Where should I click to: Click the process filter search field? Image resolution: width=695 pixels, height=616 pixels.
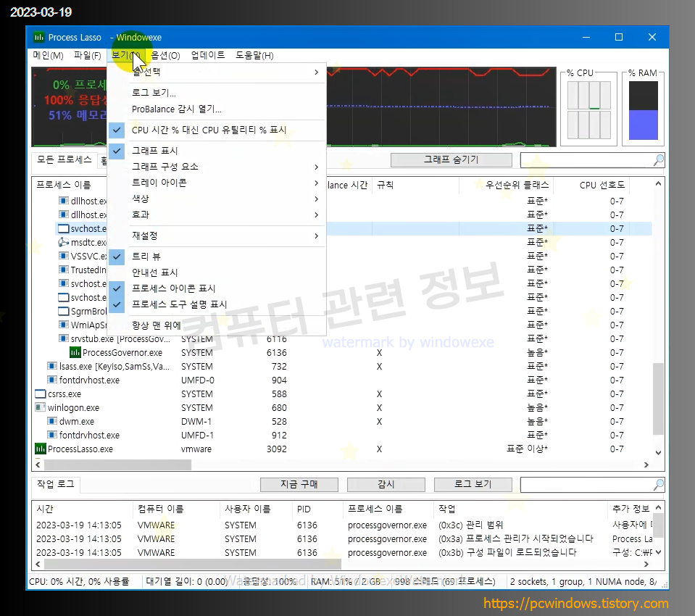[x=586, y=160]
